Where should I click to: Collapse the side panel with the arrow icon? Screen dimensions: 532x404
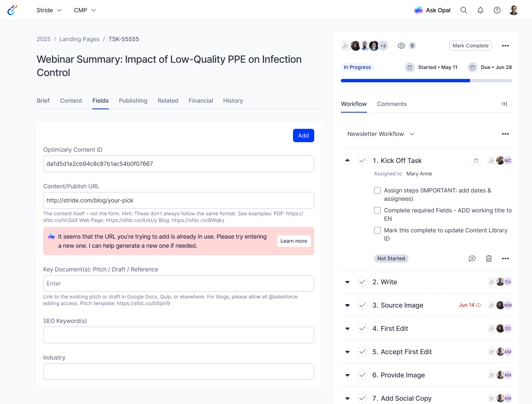click(x=504, y=104)
